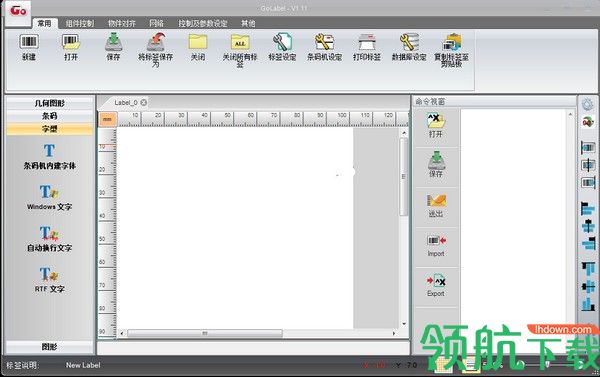Align object to label left edge
Image resolution: width=600 pixels, height=377 pixels.
click(x=588, y=147)
